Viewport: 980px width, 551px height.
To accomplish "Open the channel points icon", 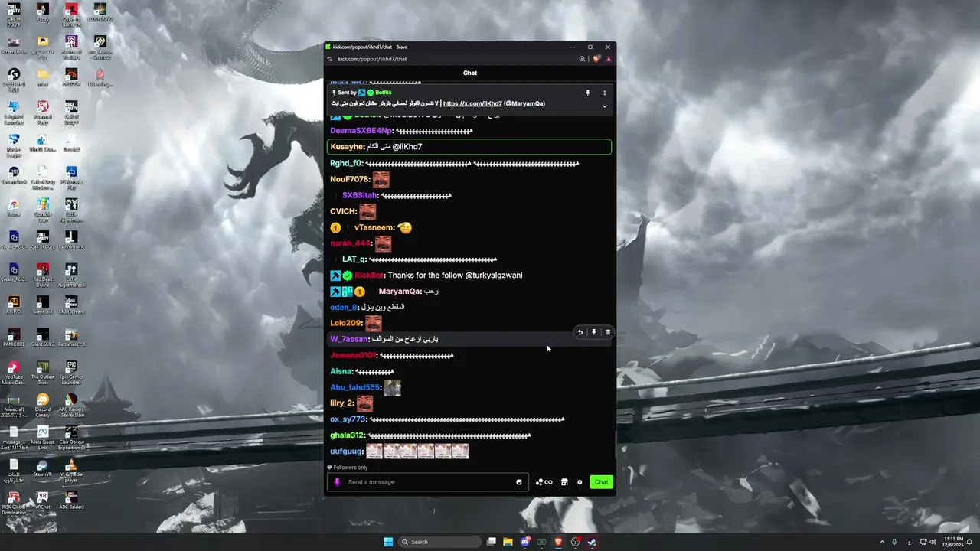I will tap(544, 482).
